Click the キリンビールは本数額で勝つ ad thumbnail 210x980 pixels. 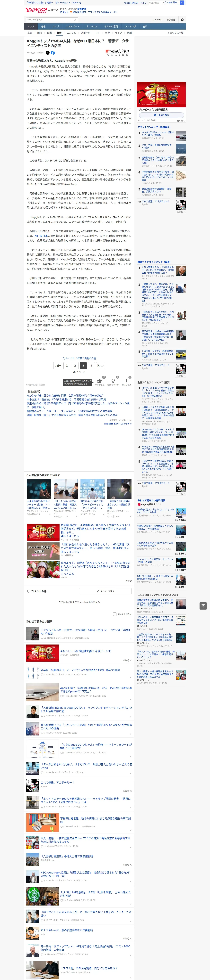pos(42,653)
